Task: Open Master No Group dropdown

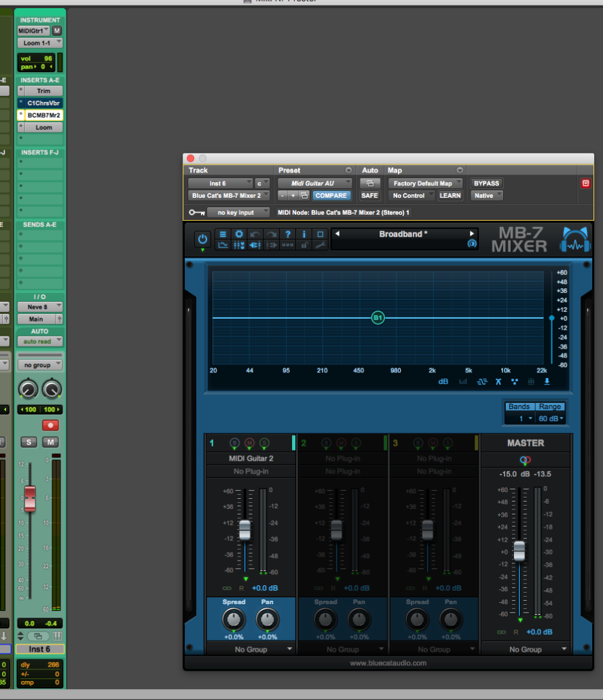Action: (x=526, y=650)
